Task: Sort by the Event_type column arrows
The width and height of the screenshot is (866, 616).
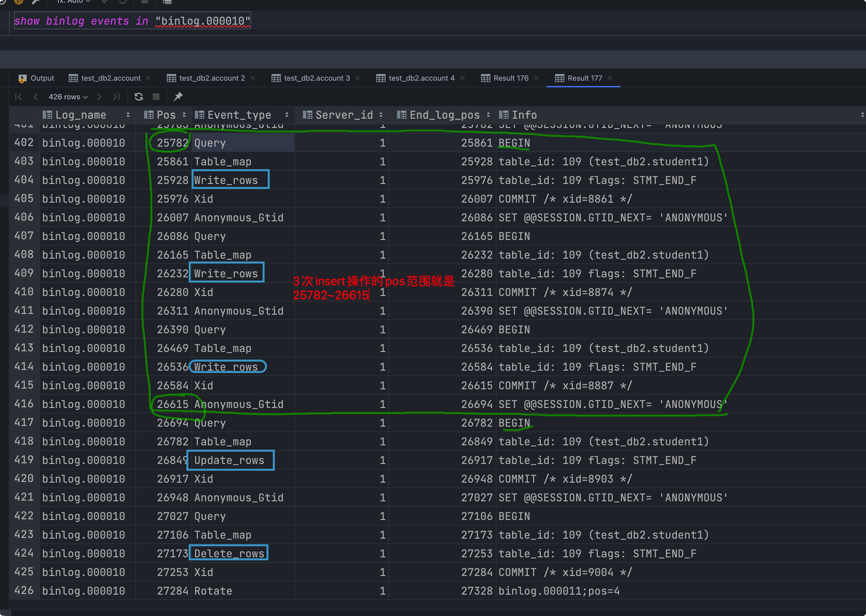Action: pos(287,115)
